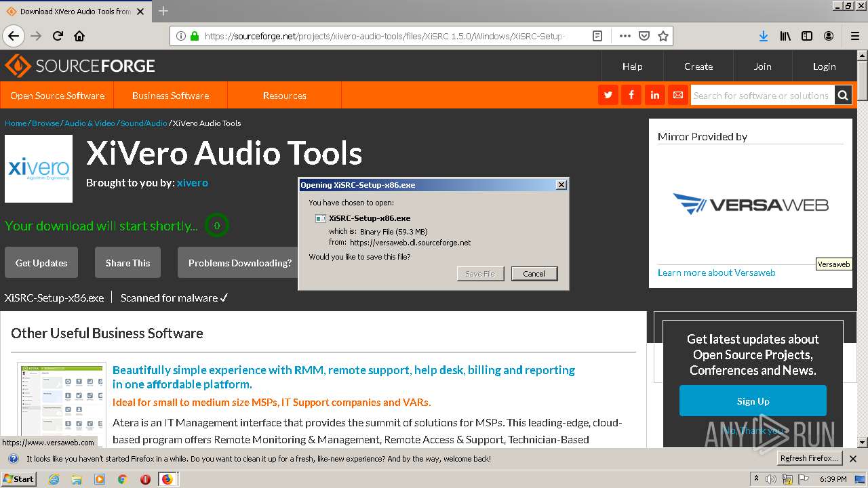Image resolution: width=868 pixels, height=488 pixels.
Task: Bookmark this page with the star
Action: coord(663,36)
